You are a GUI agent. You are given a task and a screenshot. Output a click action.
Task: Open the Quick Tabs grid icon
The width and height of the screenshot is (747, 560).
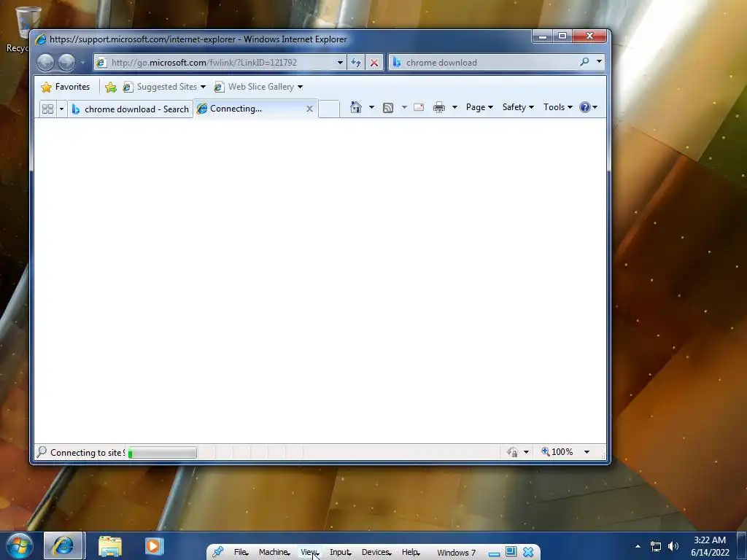click(x=47, y=109)
